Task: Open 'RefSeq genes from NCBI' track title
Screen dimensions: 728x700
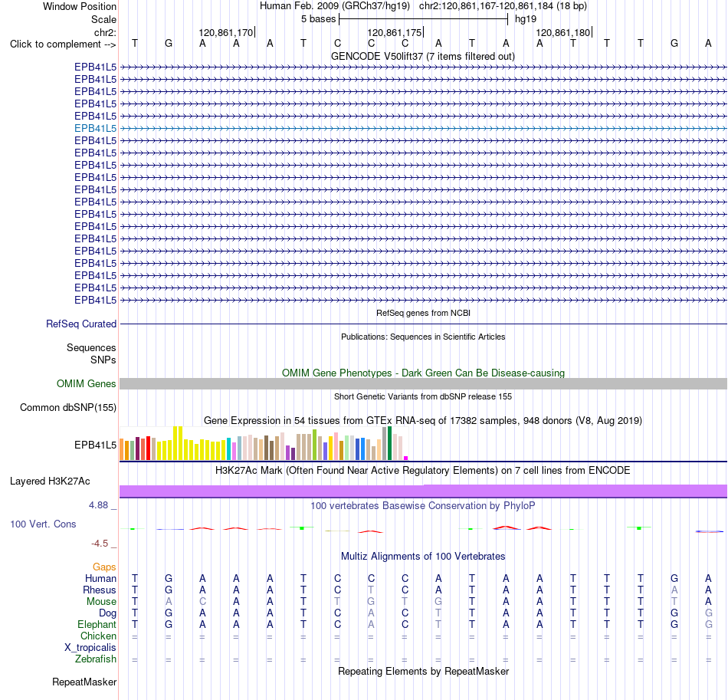Action: pos(423,313)
